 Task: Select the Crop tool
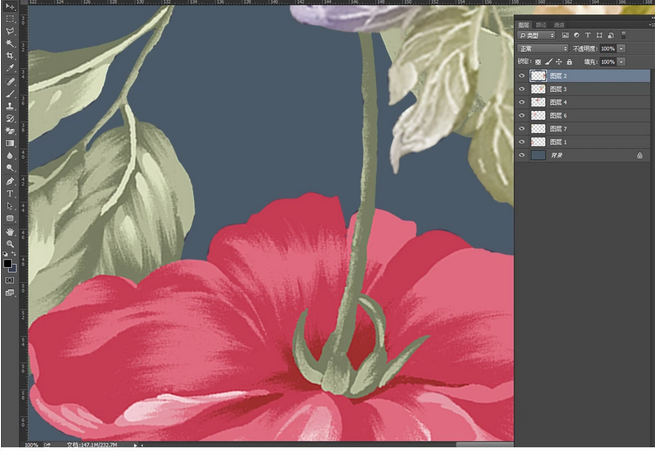click(x=10, y=56)
